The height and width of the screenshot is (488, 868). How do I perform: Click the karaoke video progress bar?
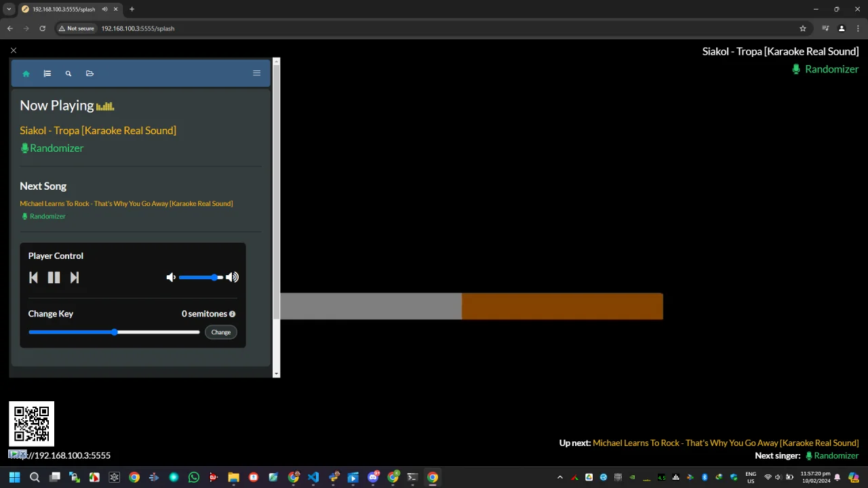tap(471, 306)
